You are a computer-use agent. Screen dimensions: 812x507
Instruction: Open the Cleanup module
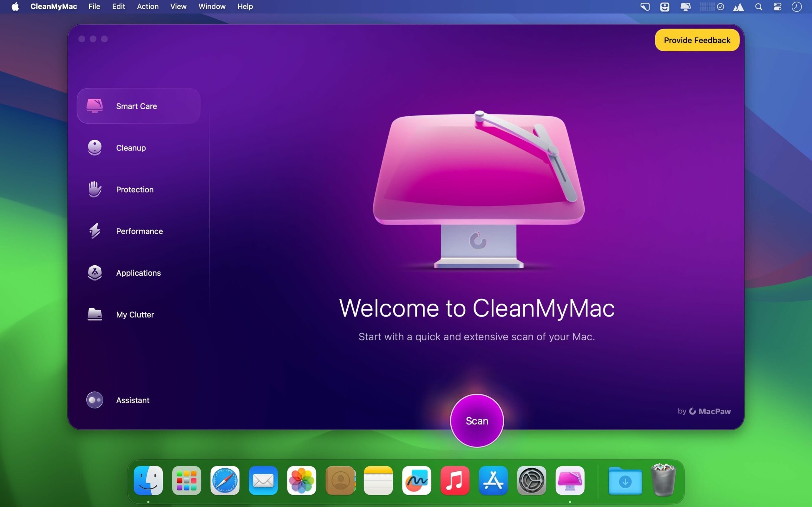(x=131, y=148)
